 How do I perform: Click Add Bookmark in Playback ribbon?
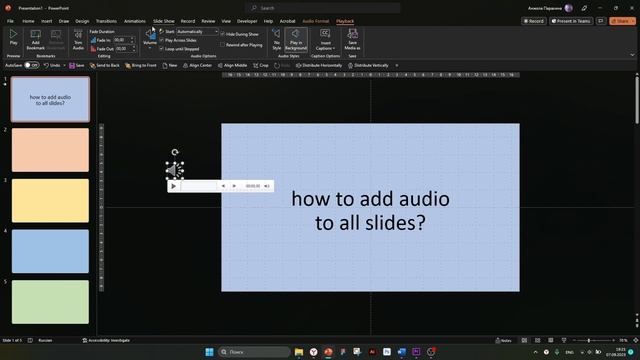tap(36, 40)
